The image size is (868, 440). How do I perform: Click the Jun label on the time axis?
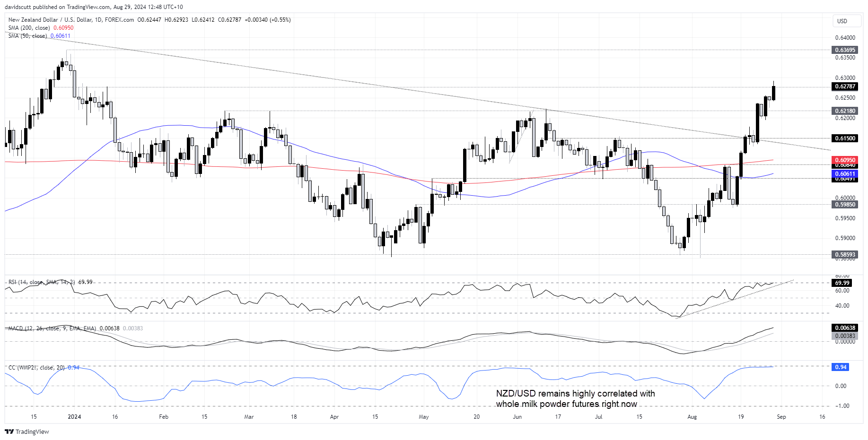(x=517, y=417)
